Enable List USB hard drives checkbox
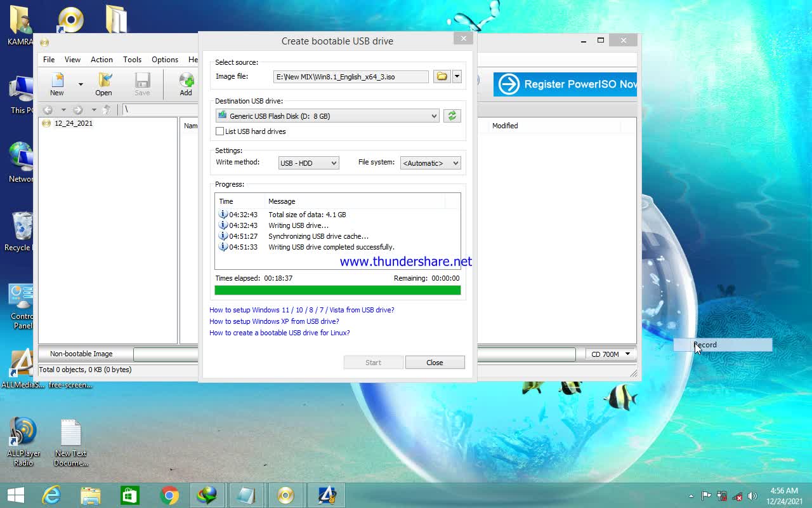Image resolution: width=812 pixels, height=508 pixels. [219, 131]
